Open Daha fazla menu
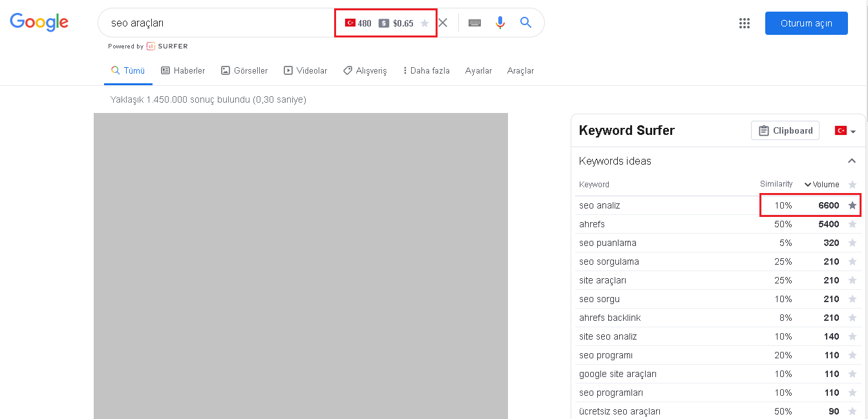 pyautogui.click(x=425, y=70)
